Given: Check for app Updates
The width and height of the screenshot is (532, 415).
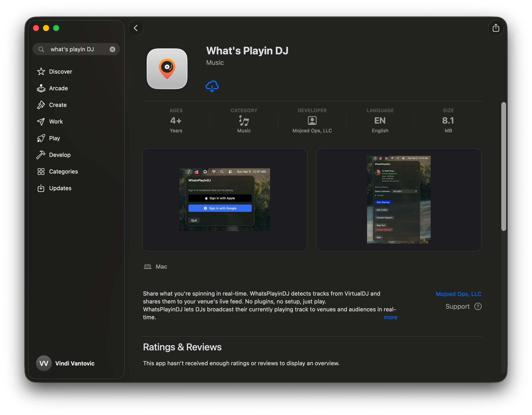Looking at the screenshot, I should pos(60,188).
